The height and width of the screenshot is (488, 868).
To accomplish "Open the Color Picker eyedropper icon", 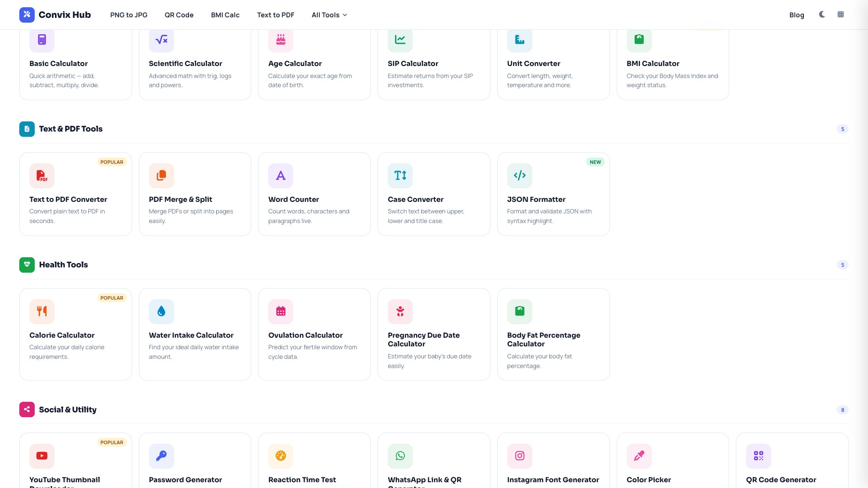I will (x=639, y=456).
